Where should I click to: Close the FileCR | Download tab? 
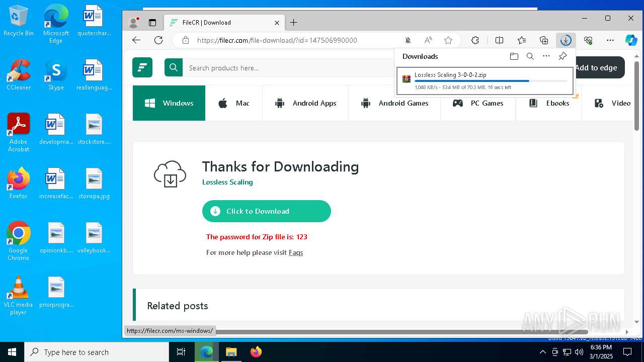coord(277,23)
